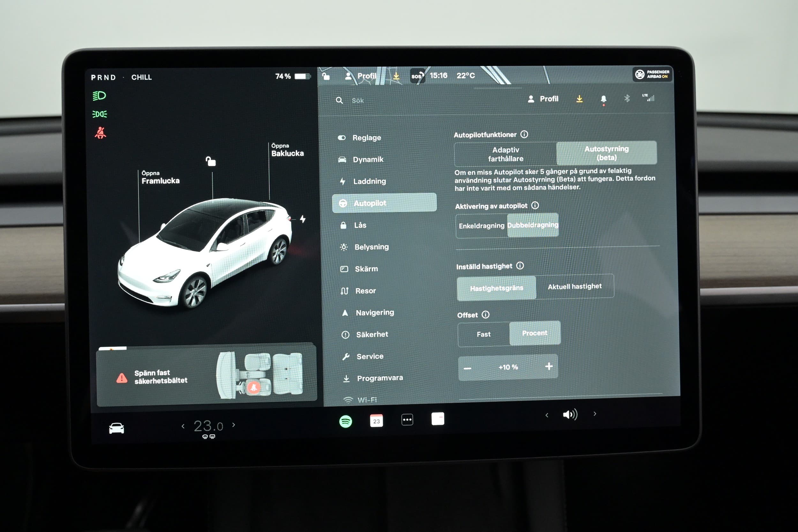Tap the car controls icon
Image resolution: width=798 pixels, height=532 pixels.
117,429
